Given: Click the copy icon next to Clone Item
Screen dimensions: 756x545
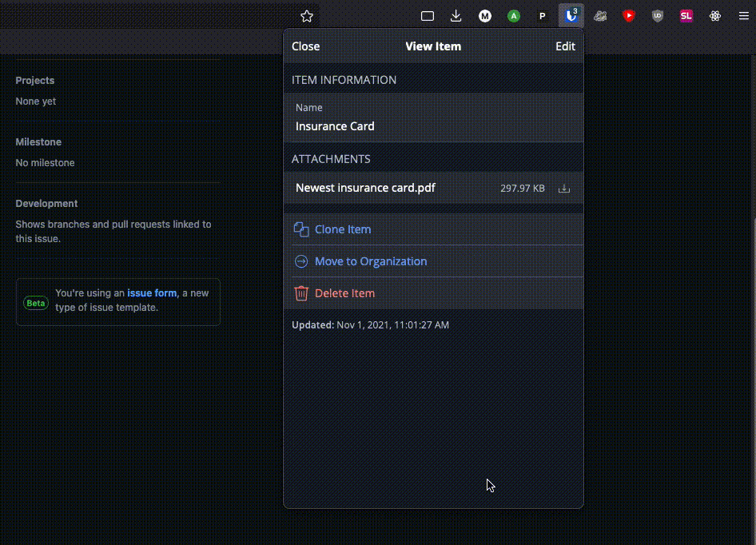Looking at the screenshot, I should (301, 229).
